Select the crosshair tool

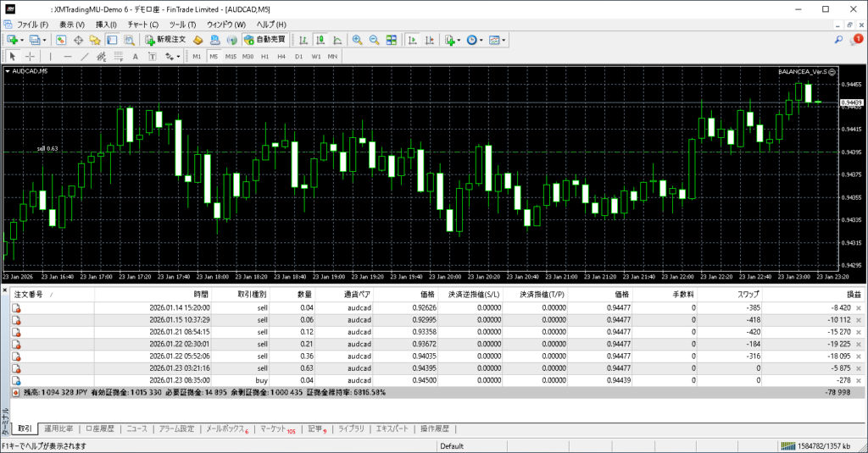point(31,57)
